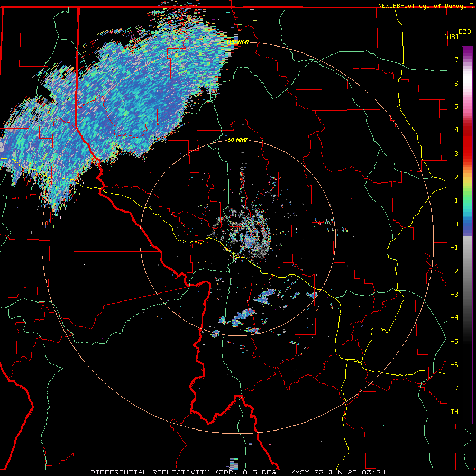Click the 1 value on color scale
This screenshot has height=476, width=476.
(456, 200)
